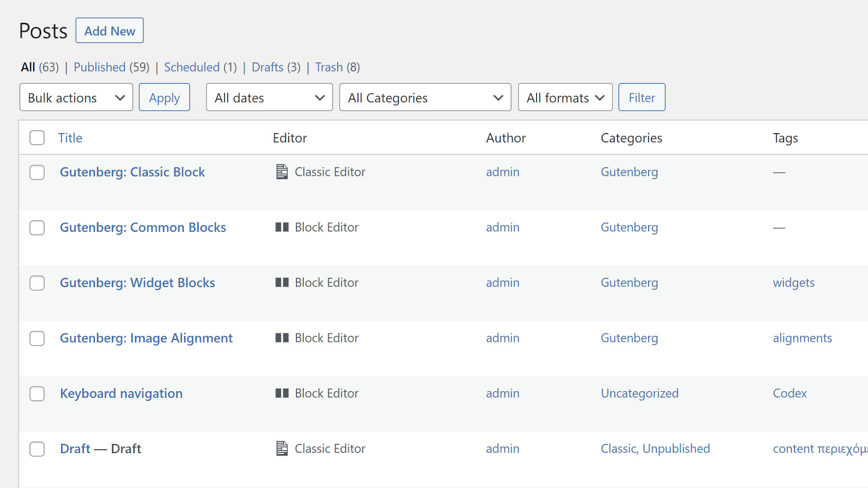Click the Add New post button
Image resolution: width=868 pixels, height=488 pixels.
109,30
